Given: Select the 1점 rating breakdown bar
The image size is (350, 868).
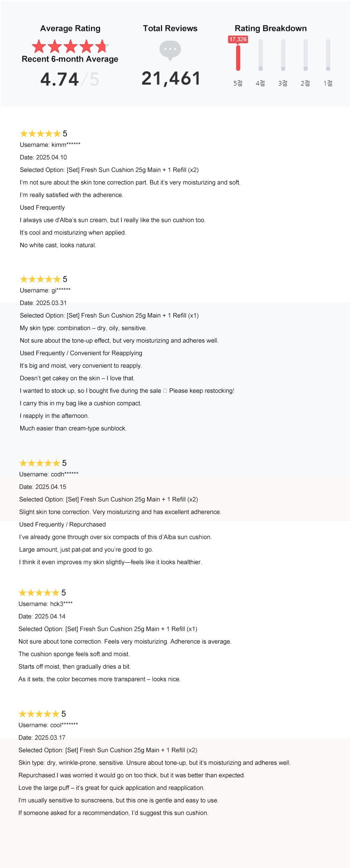Looking at the screenshot, I should coord(328,55).
